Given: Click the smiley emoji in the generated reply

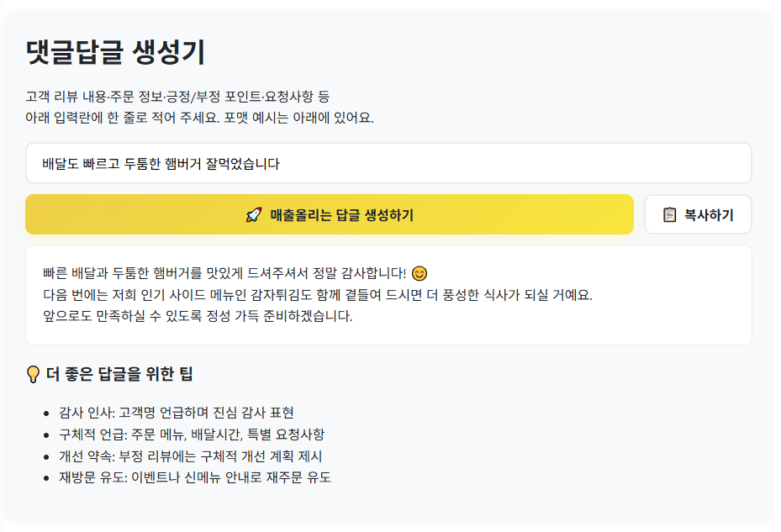Looking at the screenshot, I should [420, 274].
